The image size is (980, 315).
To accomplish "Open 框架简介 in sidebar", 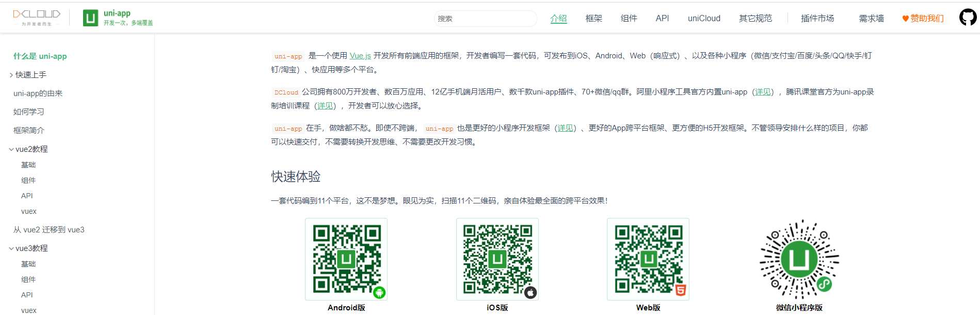I will point(29,131).
